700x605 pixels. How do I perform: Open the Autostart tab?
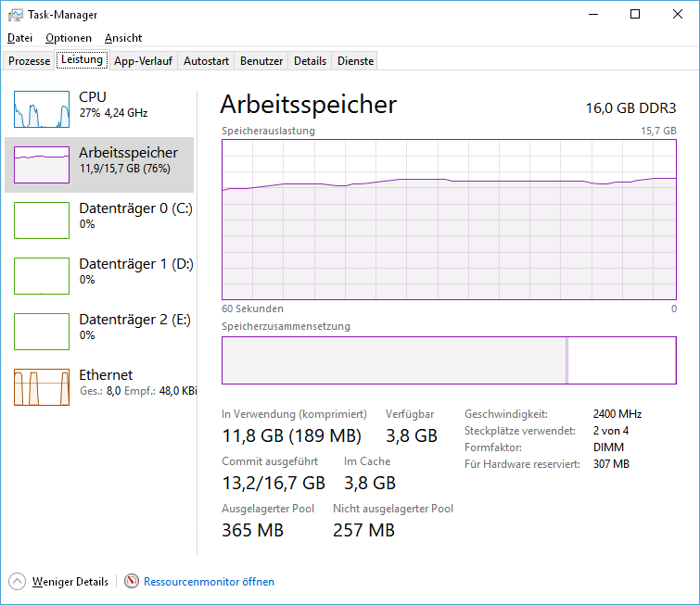[x=206, y=61]
